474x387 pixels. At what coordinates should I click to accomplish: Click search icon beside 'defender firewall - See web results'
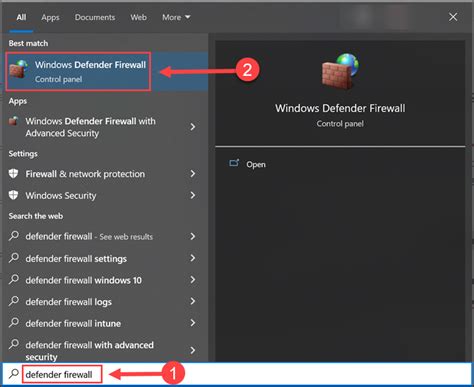coord(14,236)
